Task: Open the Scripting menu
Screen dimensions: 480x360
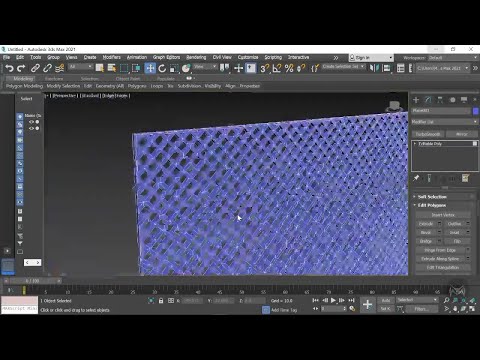Action: pos(273,57)
